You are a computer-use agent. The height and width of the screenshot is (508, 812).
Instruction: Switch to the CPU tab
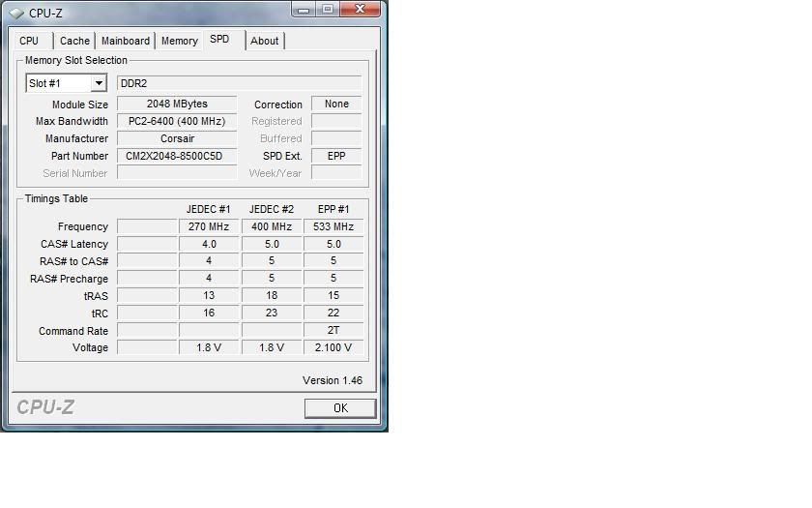[x=29, y=41]
